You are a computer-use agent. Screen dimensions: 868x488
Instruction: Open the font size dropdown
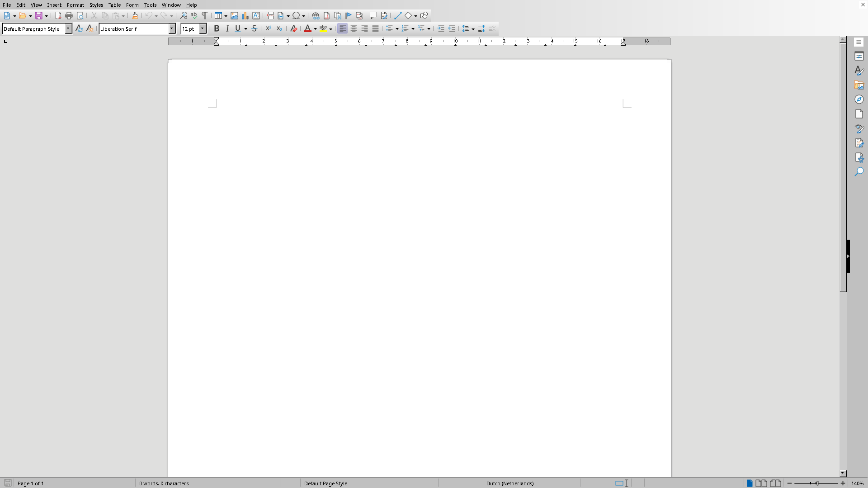tap(203, 28)
